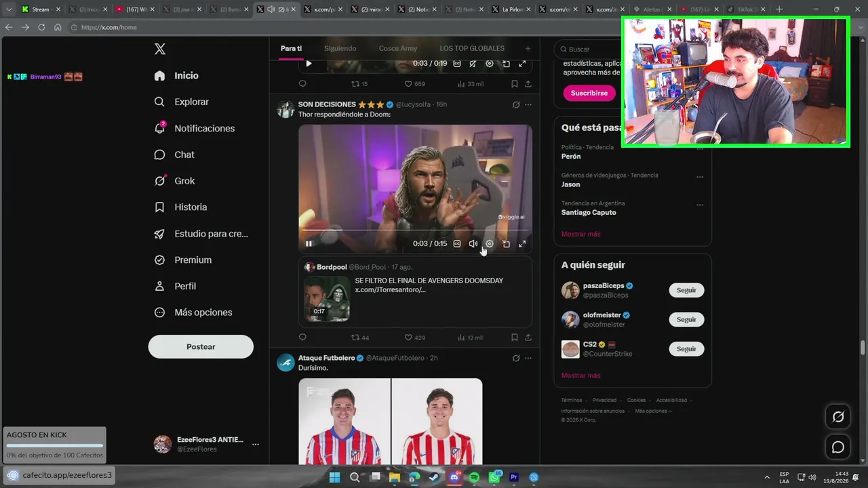868x488 pixels.
Task: Open more options for the Ataque Futbolero post
Action: coord(528,358)
